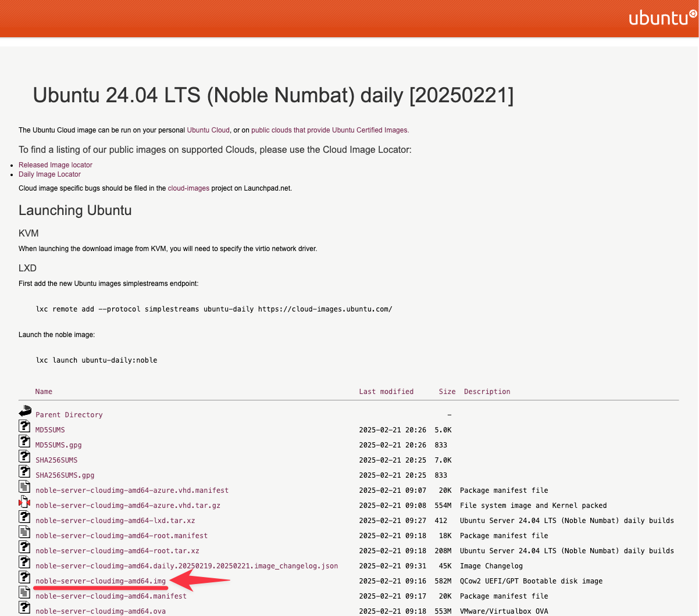
Task: Click the VMware/Virtualbox OVA description
Action: [504, 611]
